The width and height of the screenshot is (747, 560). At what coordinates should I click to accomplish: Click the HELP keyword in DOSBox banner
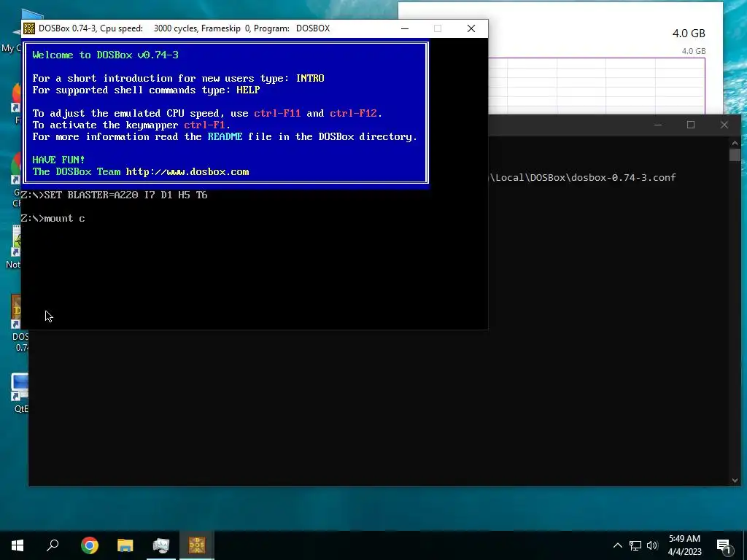(x=248, y=90)
